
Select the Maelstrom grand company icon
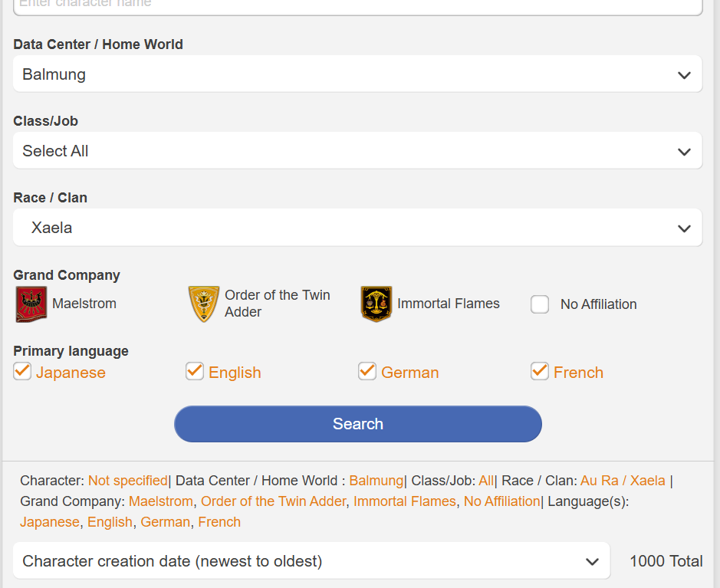click(x=31, y=304)
